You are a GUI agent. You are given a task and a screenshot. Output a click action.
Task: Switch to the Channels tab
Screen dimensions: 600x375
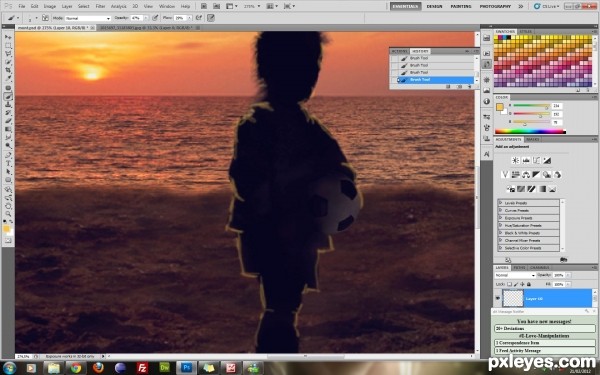point(540,267)
